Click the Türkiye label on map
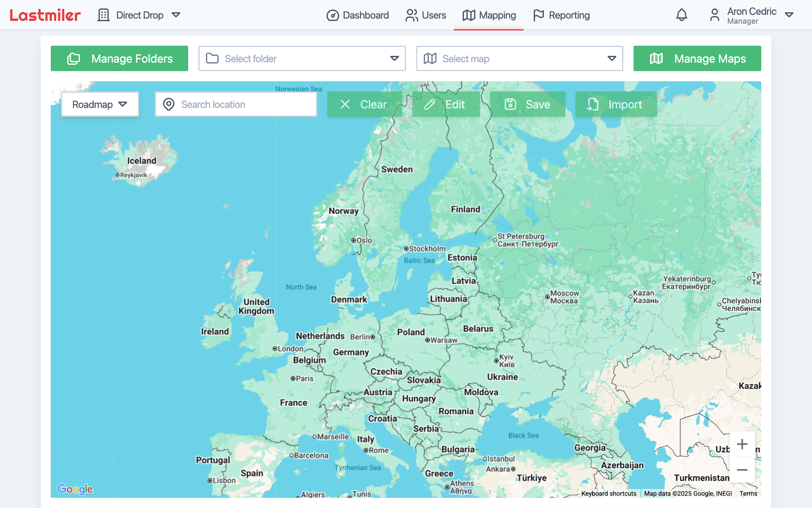 coord(532,478)
